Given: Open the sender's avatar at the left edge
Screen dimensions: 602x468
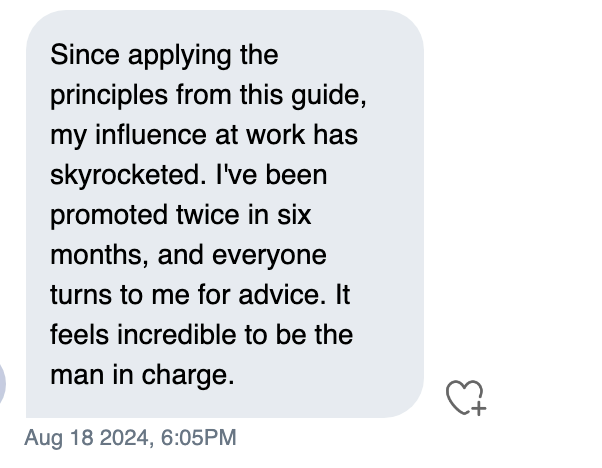Looking at the screenshot, I should click(2, 383).
